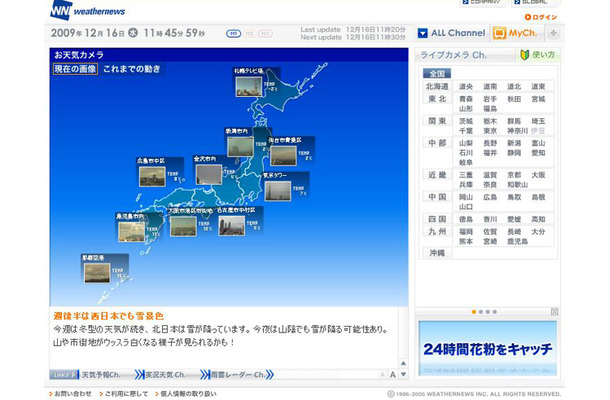Open the 仙台市青葉区 camera thumbnail
The width and height of the screenshot is (610, 400).
283,155
